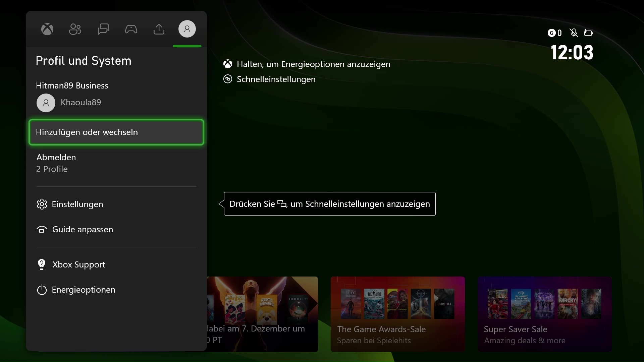Click Jedi cover in Game Awards tile

(351, 304)
